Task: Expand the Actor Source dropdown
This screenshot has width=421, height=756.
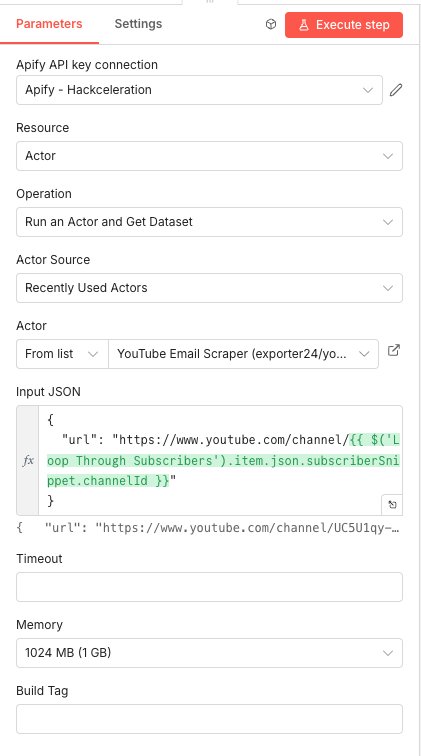Action: point(209,288)
